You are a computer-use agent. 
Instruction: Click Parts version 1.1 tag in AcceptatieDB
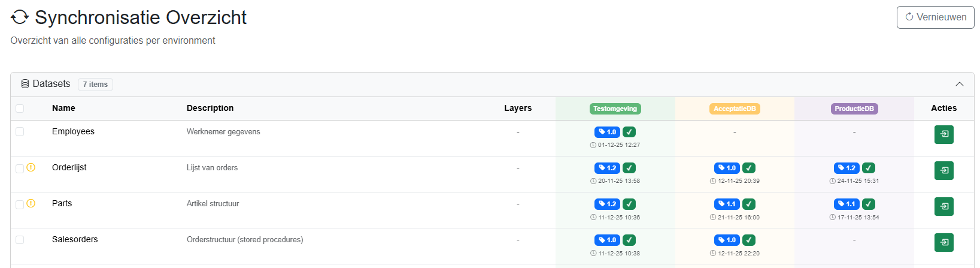[x=727, y=204]
